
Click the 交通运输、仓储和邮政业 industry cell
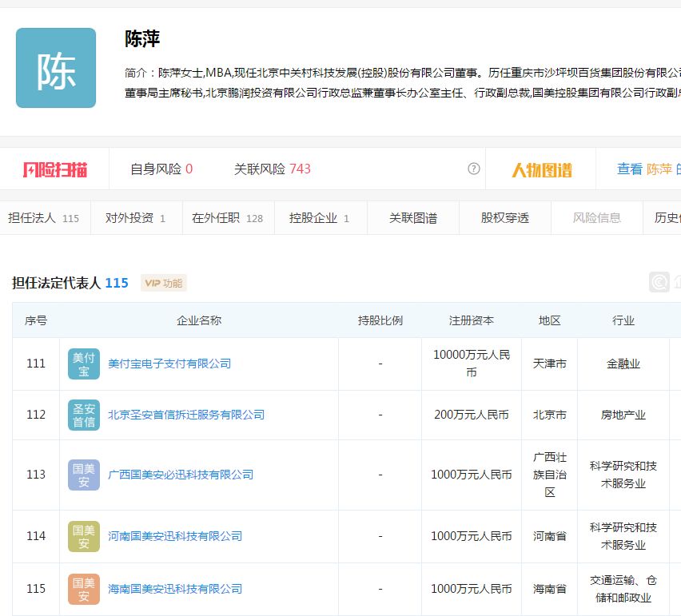tap(623, 590)
